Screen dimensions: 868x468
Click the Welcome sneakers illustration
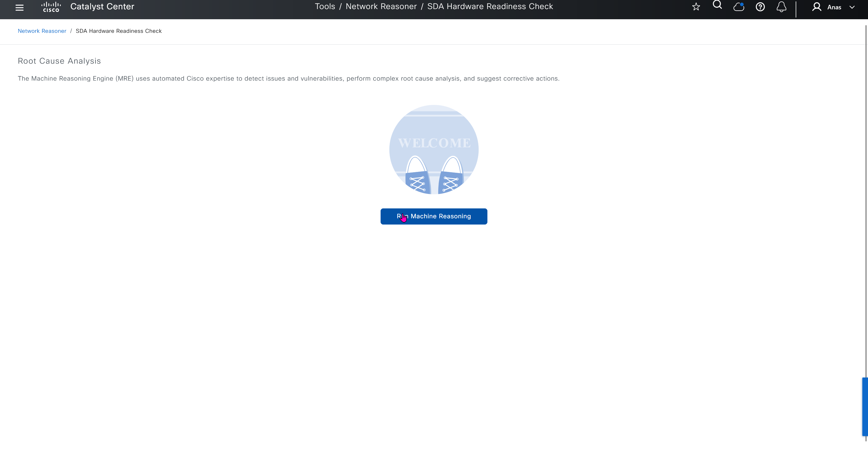coord(434,149)
